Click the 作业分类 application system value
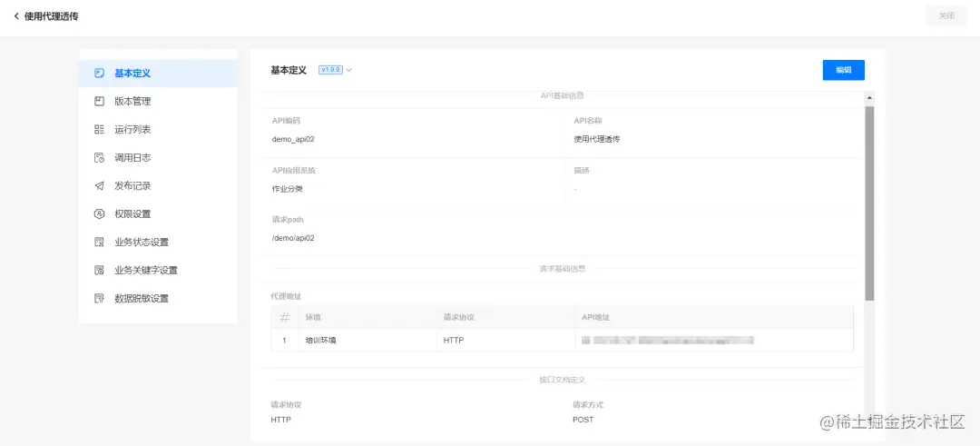The width and height of the screenshot is (980, 446). pos(288,189)
